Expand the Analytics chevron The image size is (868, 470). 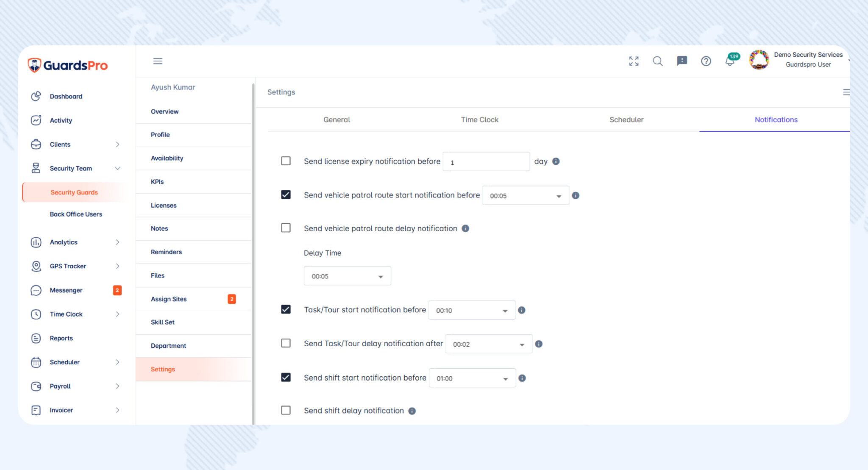point(117,242)
